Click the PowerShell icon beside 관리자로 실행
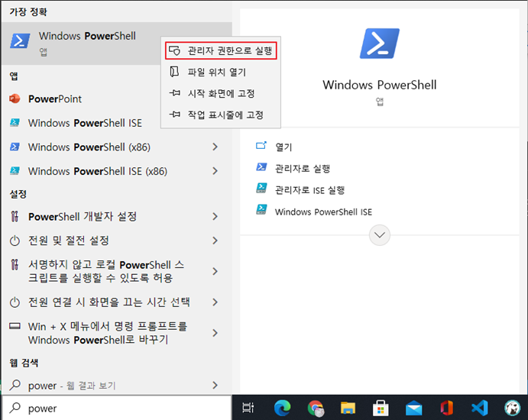Viewport: 528px width, 420px height. [261, 167]
